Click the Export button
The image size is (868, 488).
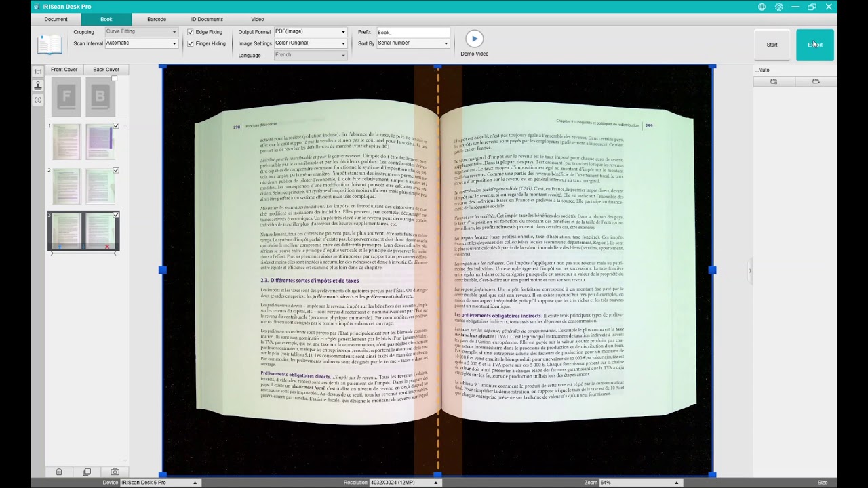point(815,45)
